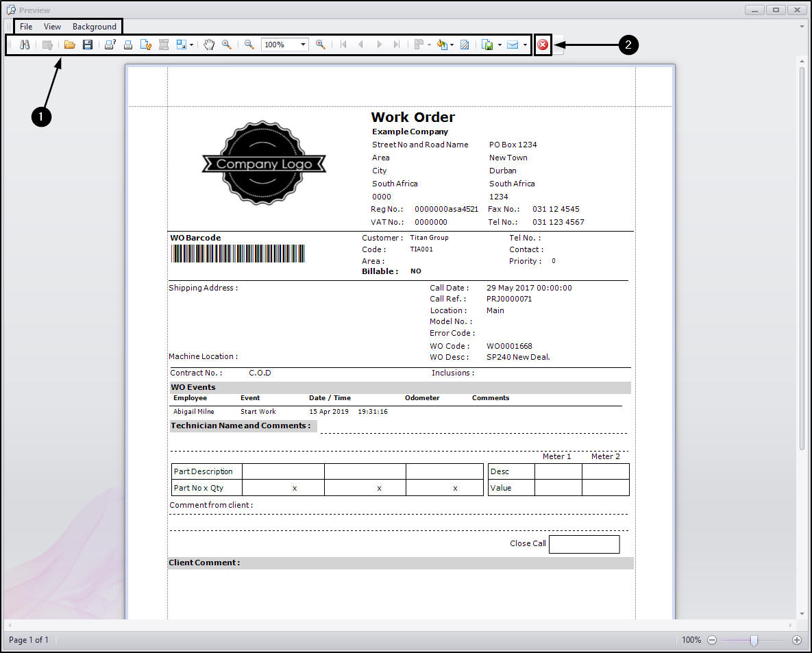This screenshot has width=812, height=653.
Task: Click the Watermark icon
Action: [x=465, y=45]
